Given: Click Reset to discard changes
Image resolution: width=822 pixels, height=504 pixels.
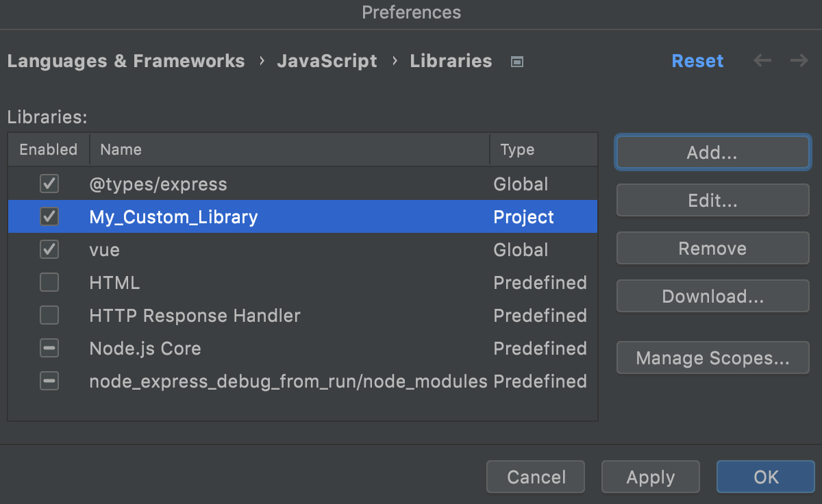Looking at the screenshot, I should click(x=697, y=61).
